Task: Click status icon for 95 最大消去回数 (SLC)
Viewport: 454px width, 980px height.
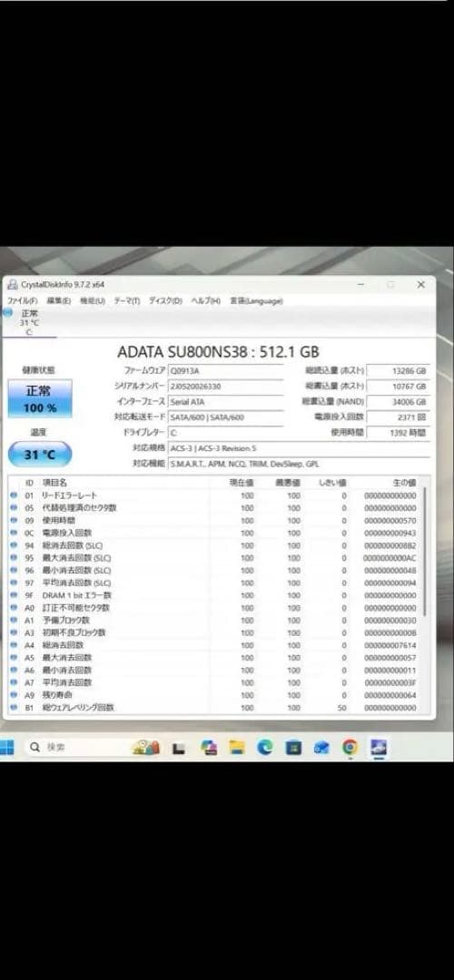Action: point(15,558)
